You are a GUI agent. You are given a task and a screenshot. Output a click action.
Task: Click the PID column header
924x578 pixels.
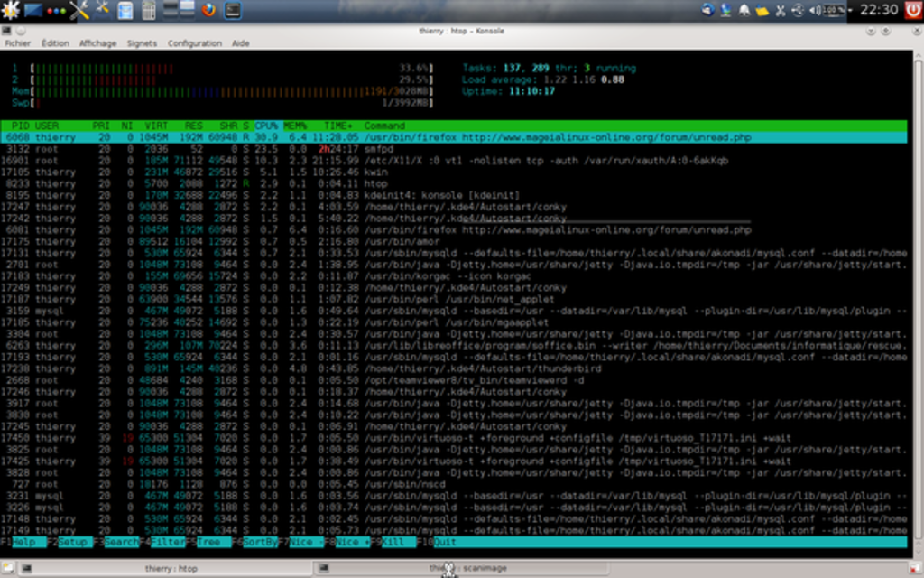[x=20, y=126]
